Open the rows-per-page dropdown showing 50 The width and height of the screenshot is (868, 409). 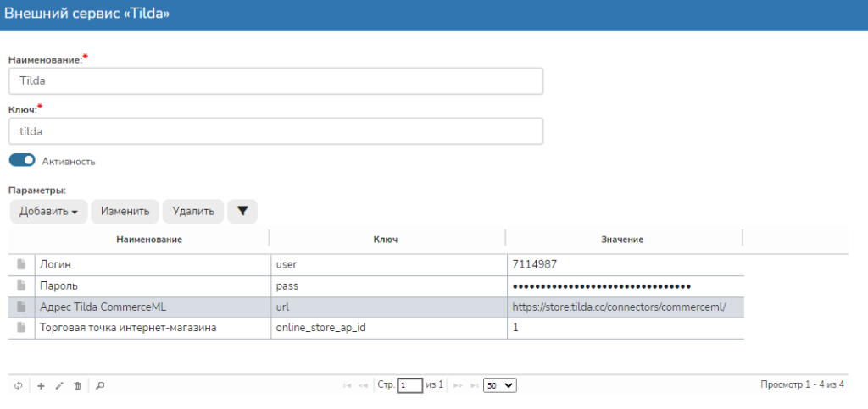(x=499, y=385)
